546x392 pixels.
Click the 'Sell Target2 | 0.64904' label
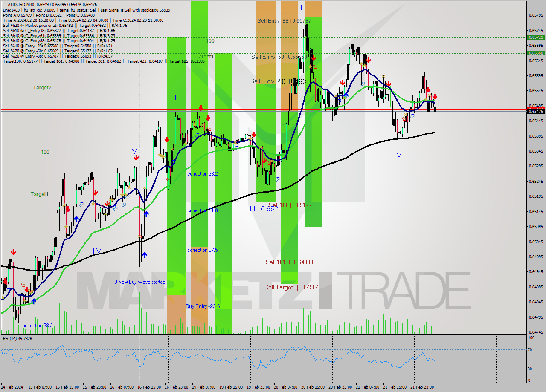291,287
